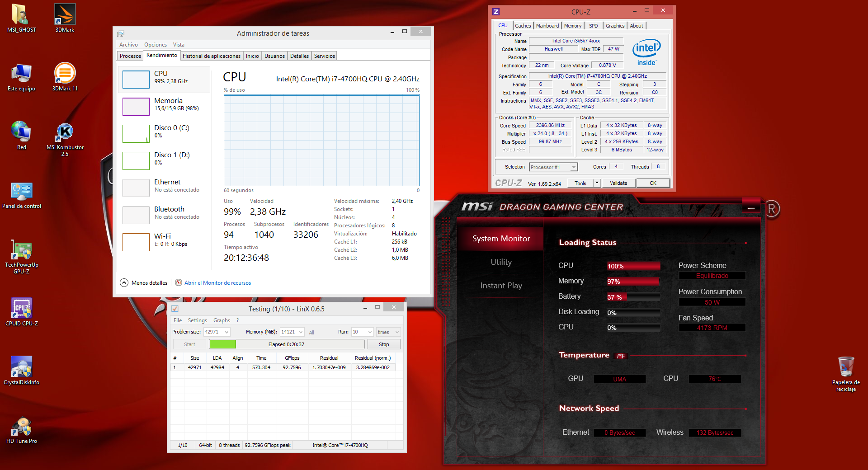Image resolution: width=868 pixels, height=470 pixels.
Task: Click the CPU-Z window title icon
Action: [x=496, y=12]
